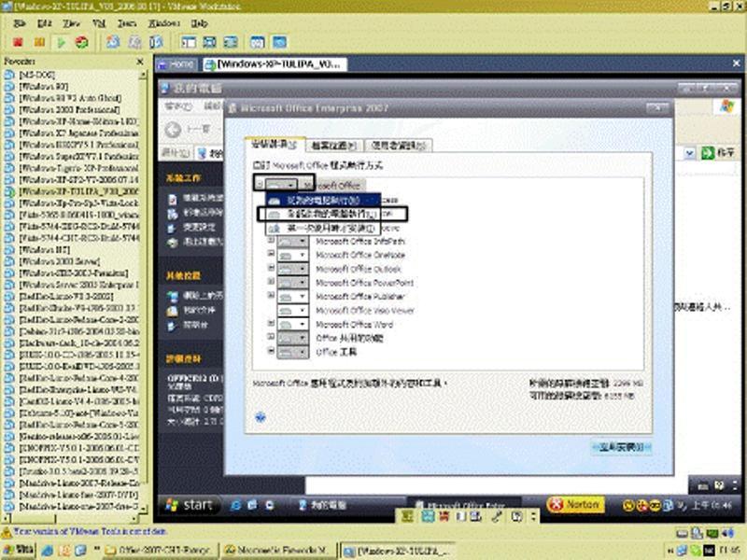Select [MS-DOS] in the Favorites list

[36, 75]
